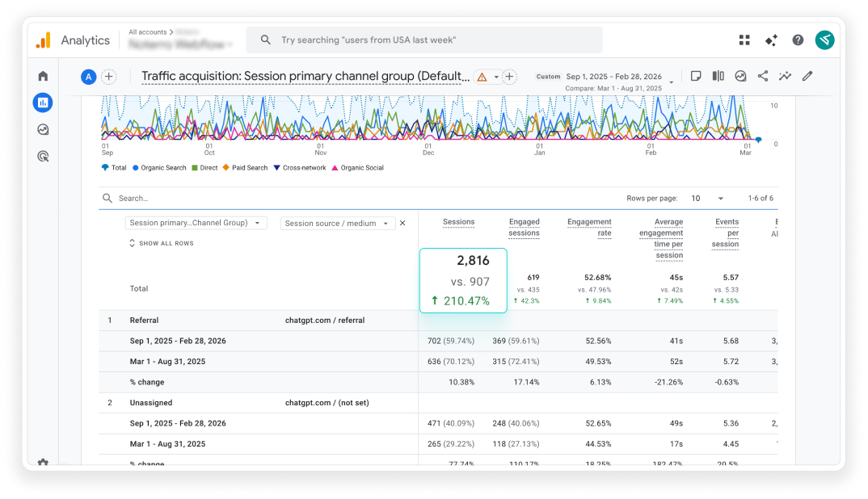Open the Google apps grid icon
868x499 pixels.
coord(744,40)
